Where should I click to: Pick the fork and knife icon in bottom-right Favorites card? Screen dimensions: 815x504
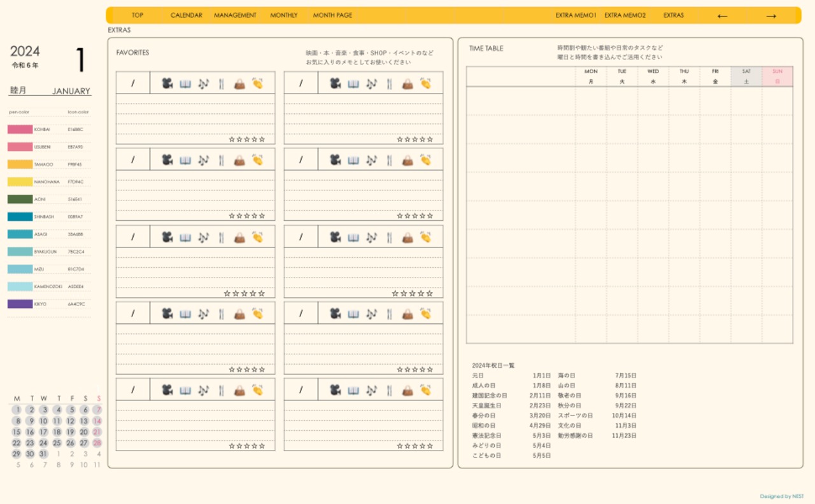[x=389, y=390]
